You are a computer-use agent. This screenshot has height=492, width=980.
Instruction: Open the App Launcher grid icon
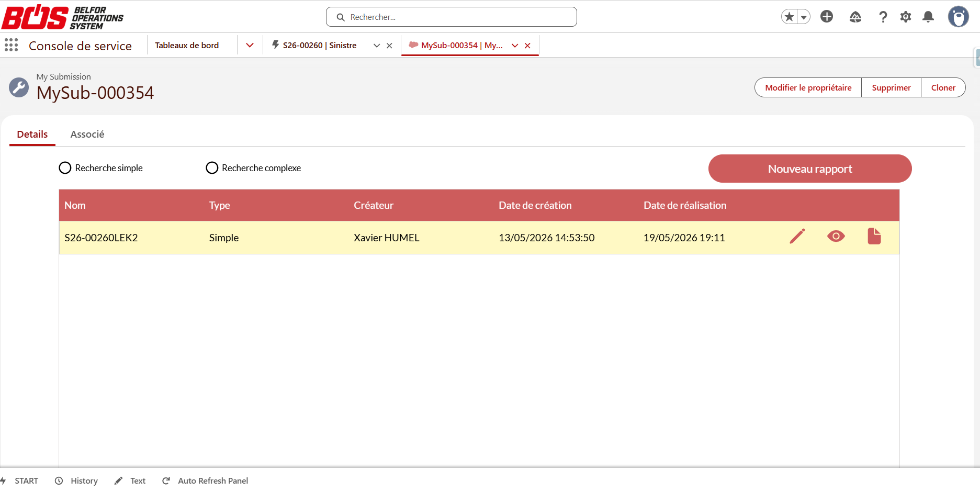pyautogui.click(x=11, y=46)
